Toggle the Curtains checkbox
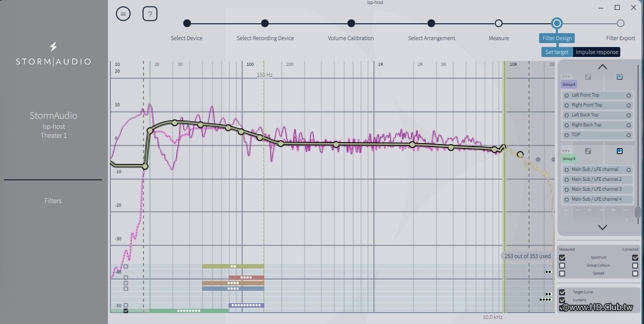The image size is (644, 324). 562,300
